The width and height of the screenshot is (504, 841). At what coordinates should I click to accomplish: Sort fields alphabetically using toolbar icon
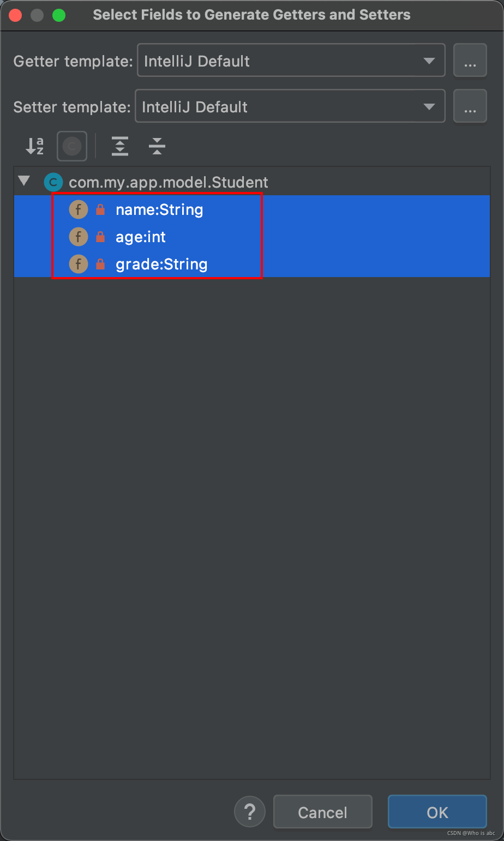coord(34,146)
